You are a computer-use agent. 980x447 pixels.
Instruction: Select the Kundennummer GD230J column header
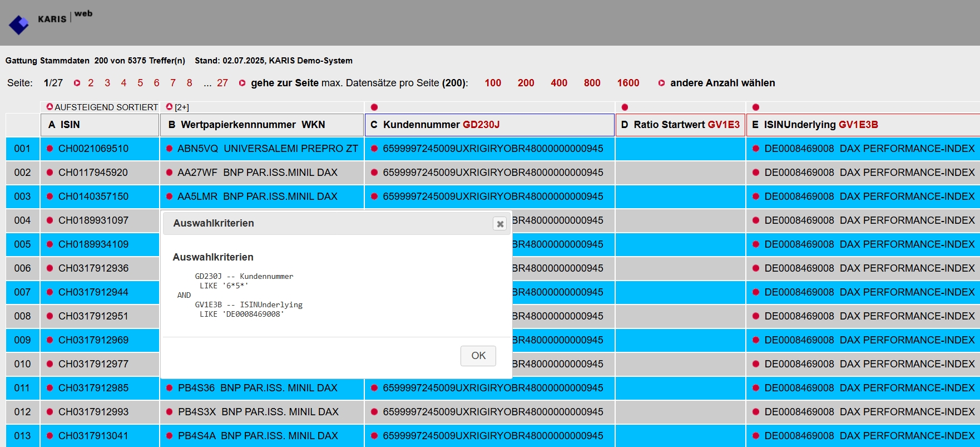(489, 125)
